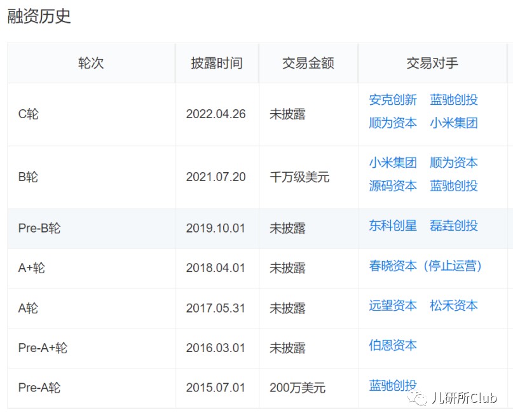Screen dimensions: 513x420
Task: Open 顺为资本 link in C轮 row
Action: tap(393, 123)
